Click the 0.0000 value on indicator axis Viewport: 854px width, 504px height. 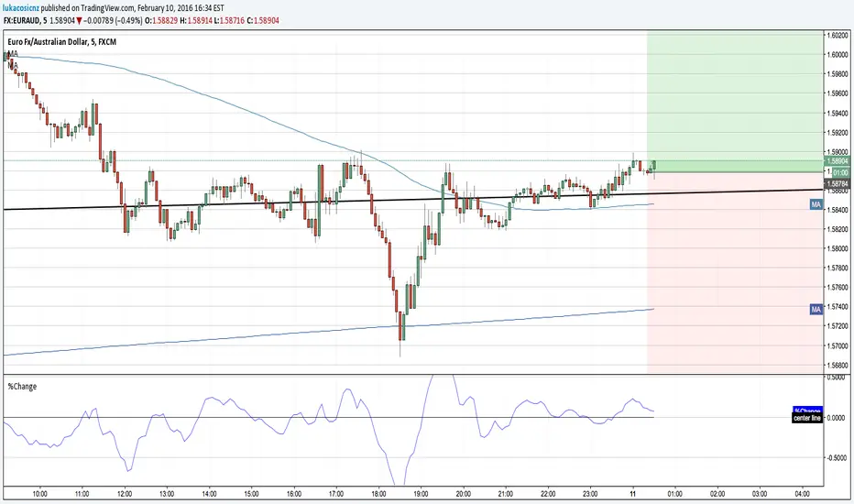pos(836,418)
